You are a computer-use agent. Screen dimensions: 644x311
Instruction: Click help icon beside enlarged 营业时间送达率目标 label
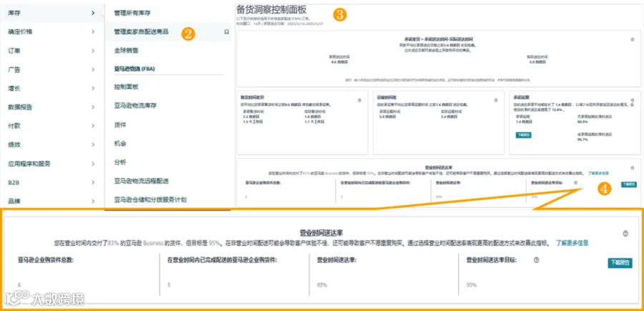pos(536,260)
